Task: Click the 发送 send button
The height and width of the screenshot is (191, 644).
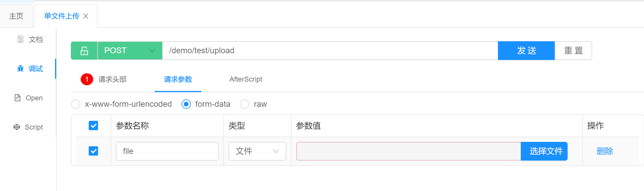Action: (x=526, y=50)
